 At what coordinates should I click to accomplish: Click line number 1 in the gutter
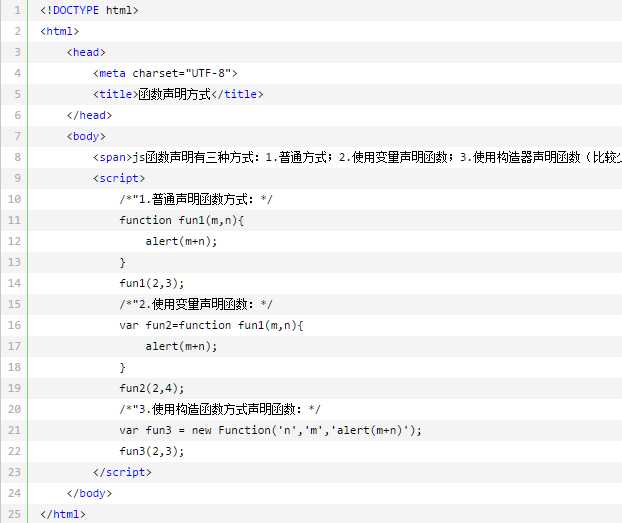[x=17, y=10]
